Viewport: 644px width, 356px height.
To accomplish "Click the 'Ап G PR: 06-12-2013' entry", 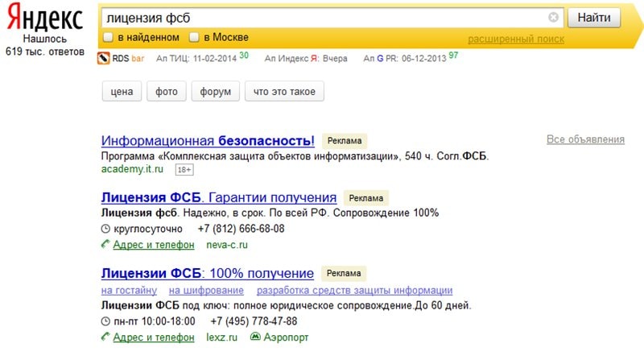I will [x=405, y=58].
